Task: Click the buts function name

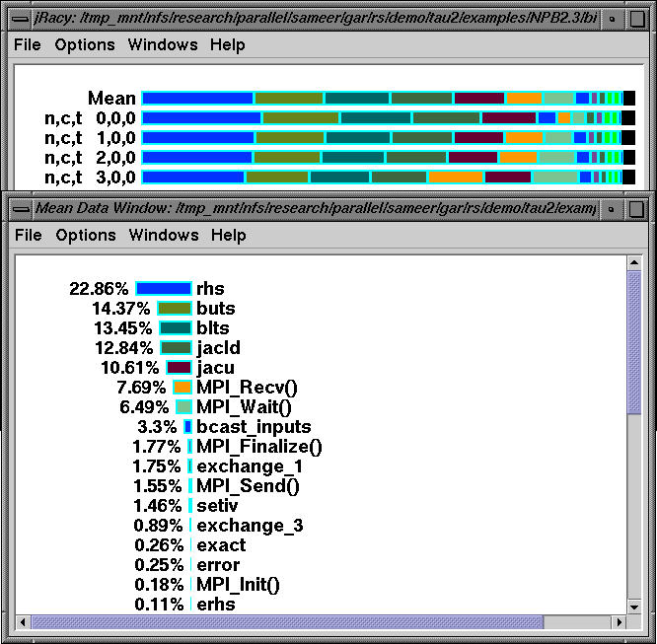Action: point(216,309)
